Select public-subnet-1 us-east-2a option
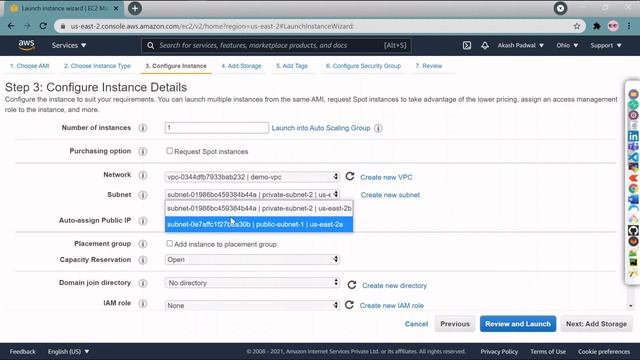640x360 pixels. coord(259,224)
